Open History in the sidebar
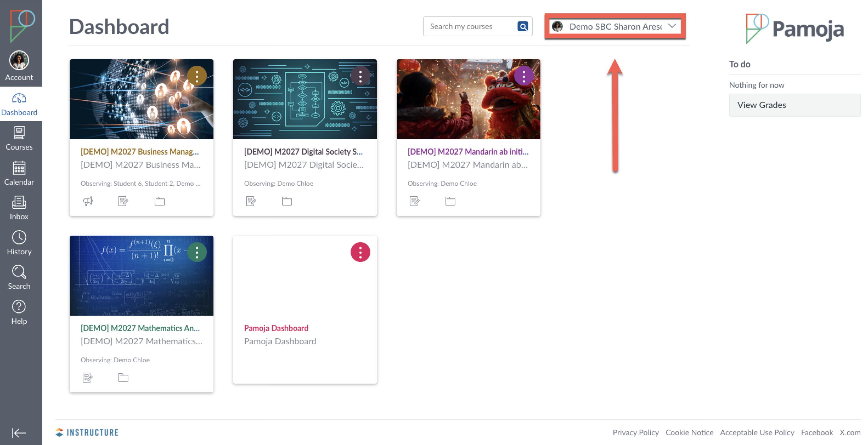868x445 pixels. click(x=19, y=243)
